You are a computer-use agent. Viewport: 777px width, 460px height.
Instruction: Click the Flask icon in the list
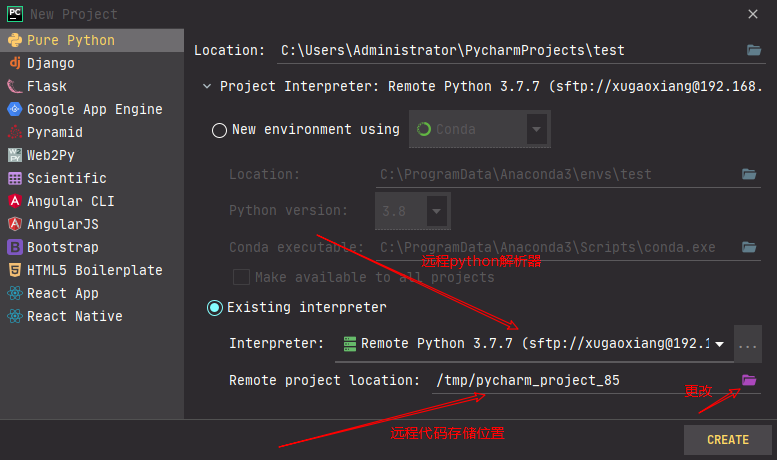[15, 86]
